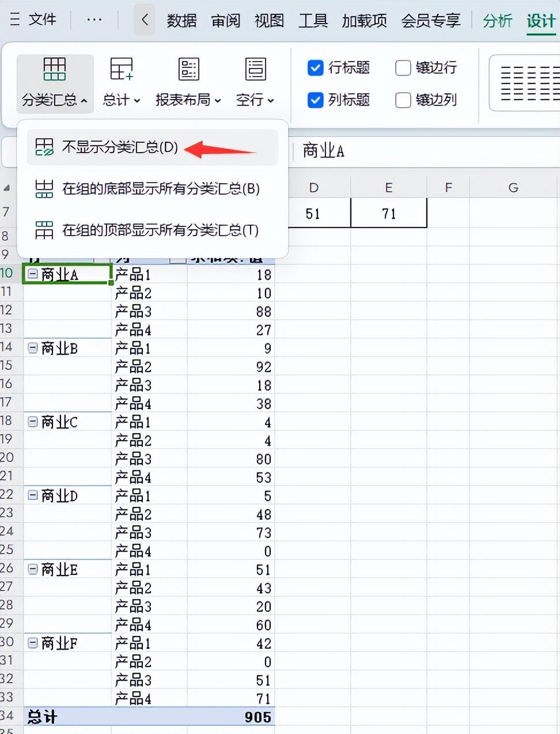Enable the 镶边行 banded rows checkbox

[403, 68]
